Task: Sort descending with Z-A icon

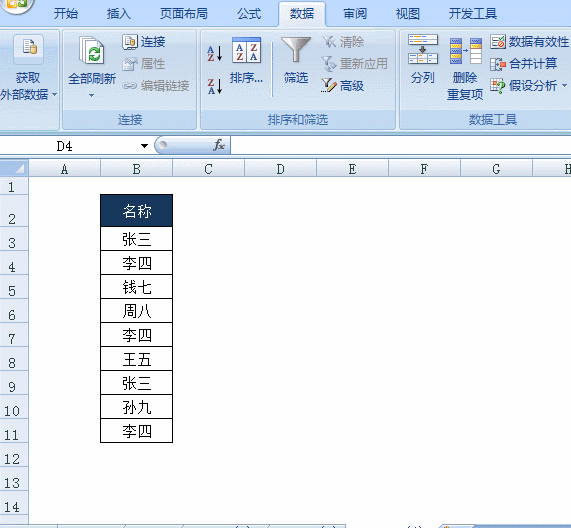Action: (x=215, y=87)
